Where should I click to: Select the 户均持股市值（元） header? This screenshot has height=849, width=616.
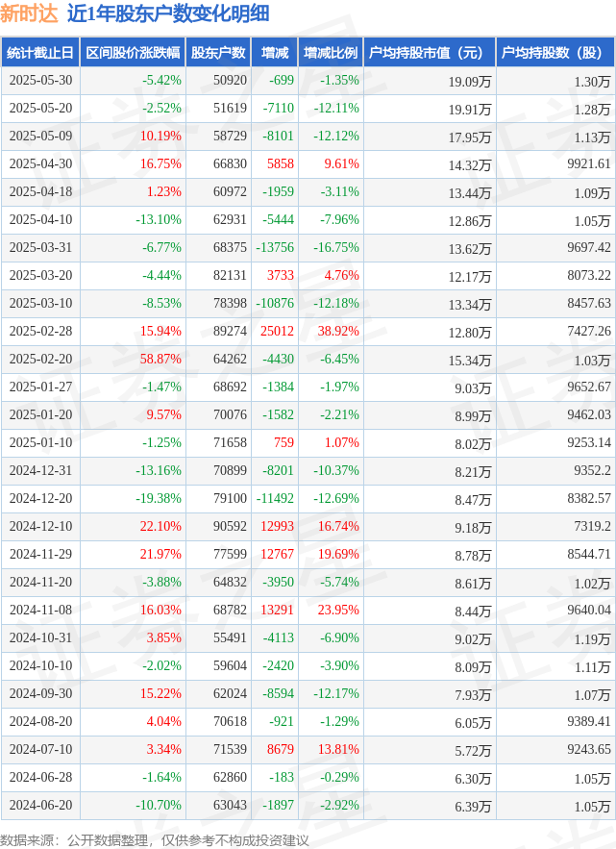[430, 53]
